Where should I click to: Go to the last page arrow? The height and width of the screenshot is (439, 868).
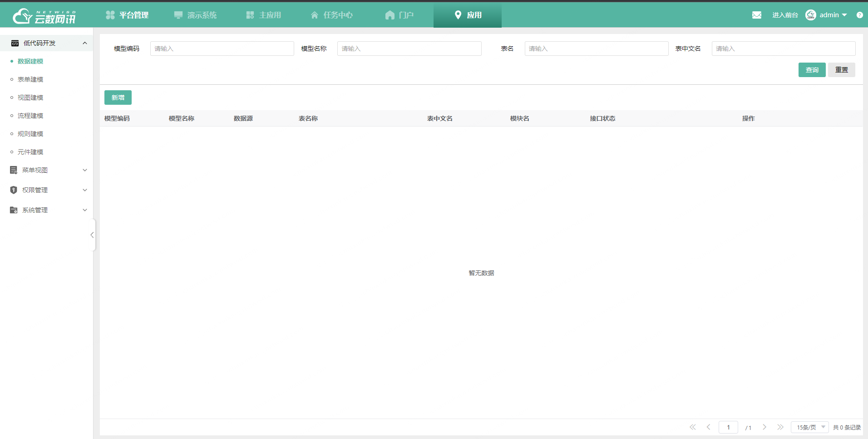[780, 427]
